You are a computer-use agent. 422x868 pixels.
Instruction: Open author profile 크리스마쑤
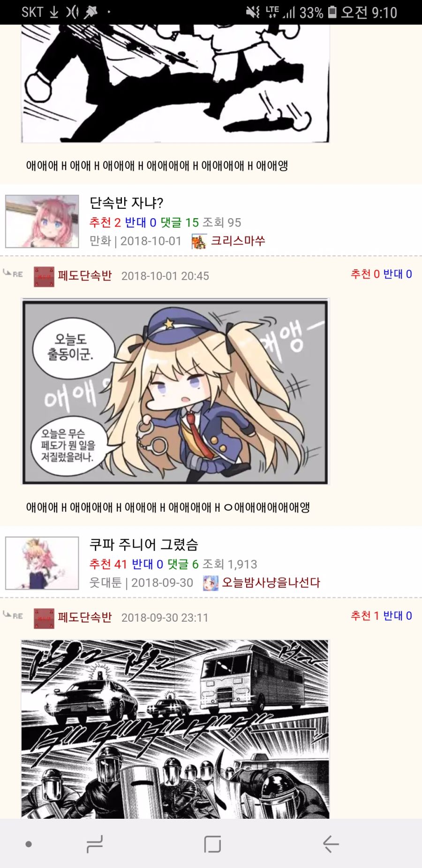pos(238,241)
